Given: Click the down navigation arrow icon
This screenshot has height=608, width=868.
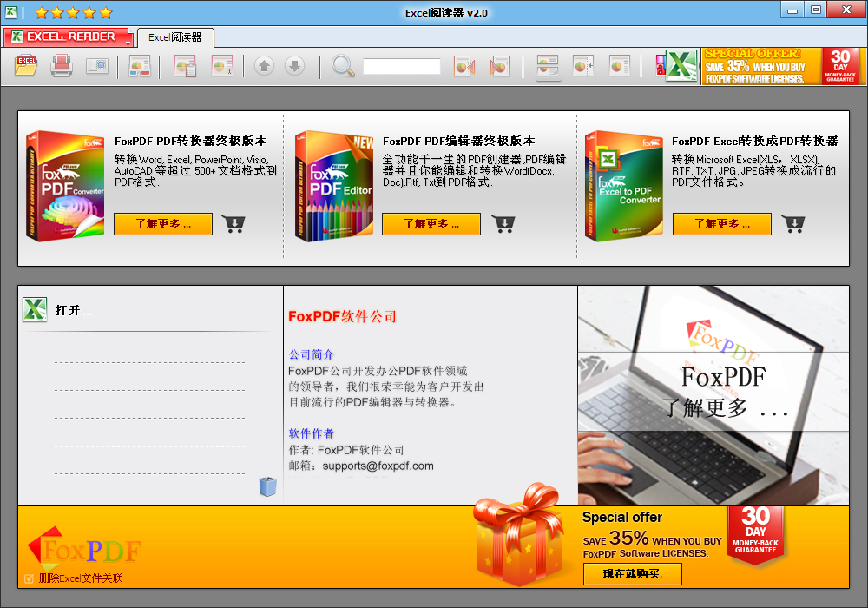Looking at the screenshot, I should tap(294, 66).
